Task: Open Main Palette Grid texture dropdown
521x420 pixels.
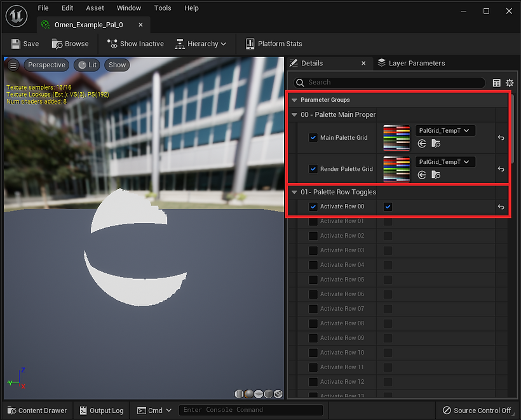Action: pyautogui.click(x=445, y=131)
